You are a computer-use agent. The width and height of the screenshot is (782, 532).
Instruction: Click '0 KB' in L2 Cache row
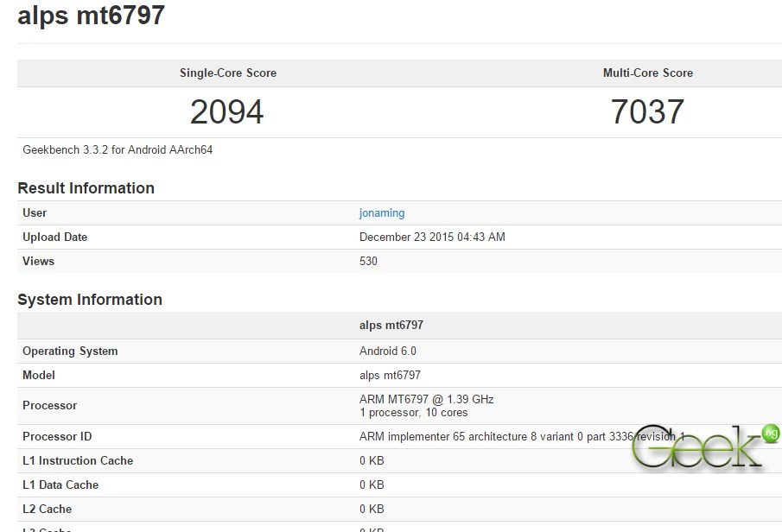[x=372, y=509]
